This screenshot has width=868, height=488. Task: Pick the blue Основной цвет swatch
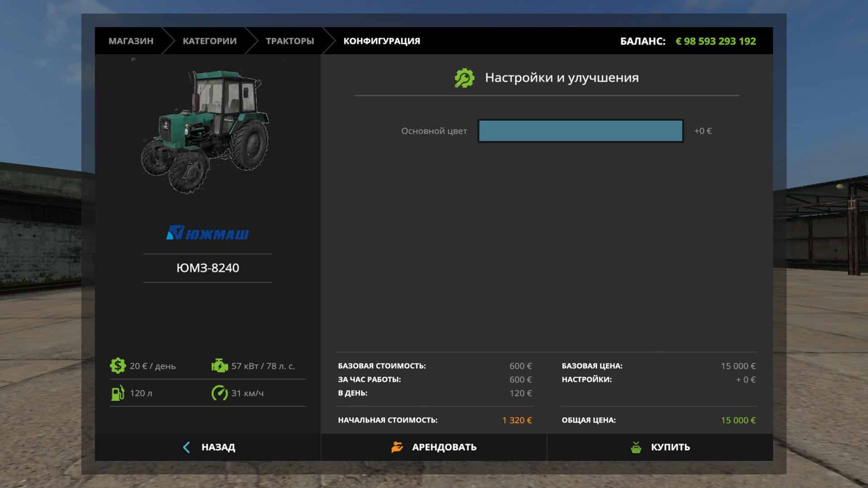[x=580, y=131]
